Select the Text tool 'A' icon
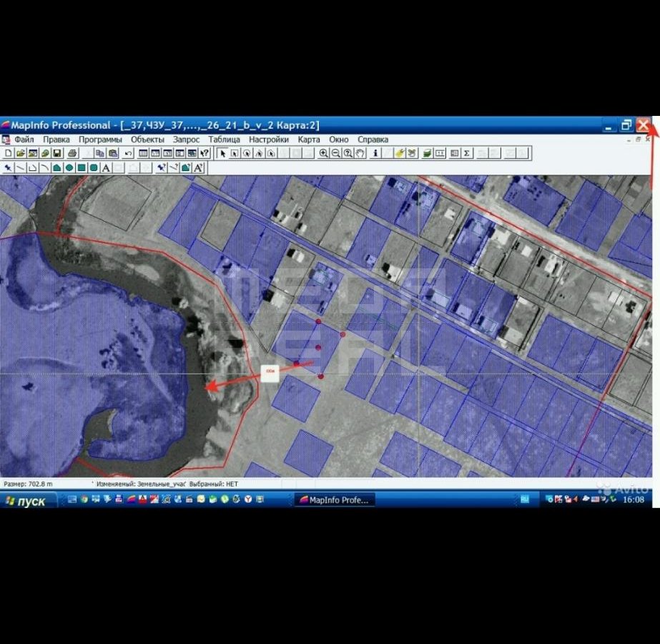This screenshot has width=660, height=644. coord(106,168)
